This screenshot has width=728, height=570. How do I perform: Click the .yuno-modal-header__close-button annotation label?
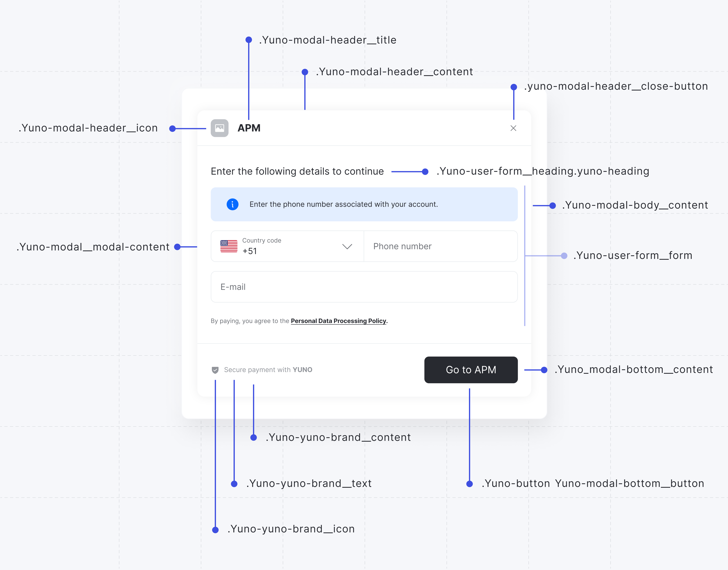[x=616, y=87]
